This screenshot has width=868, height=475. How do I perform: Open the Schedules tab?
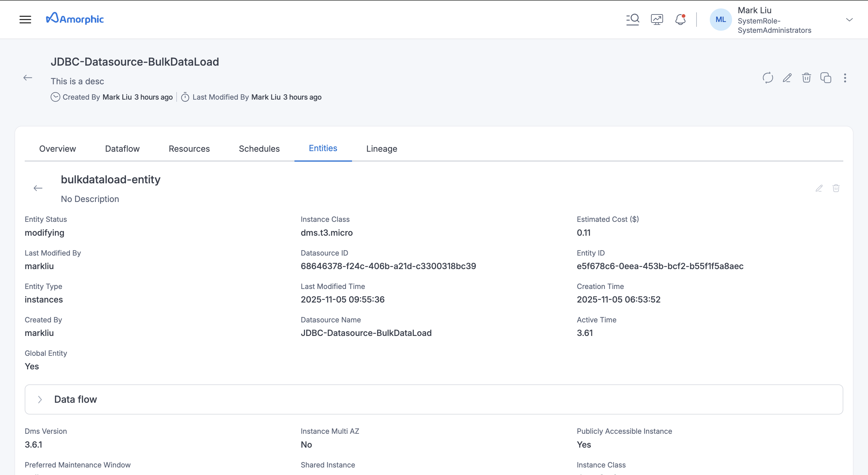coord(259,148)
